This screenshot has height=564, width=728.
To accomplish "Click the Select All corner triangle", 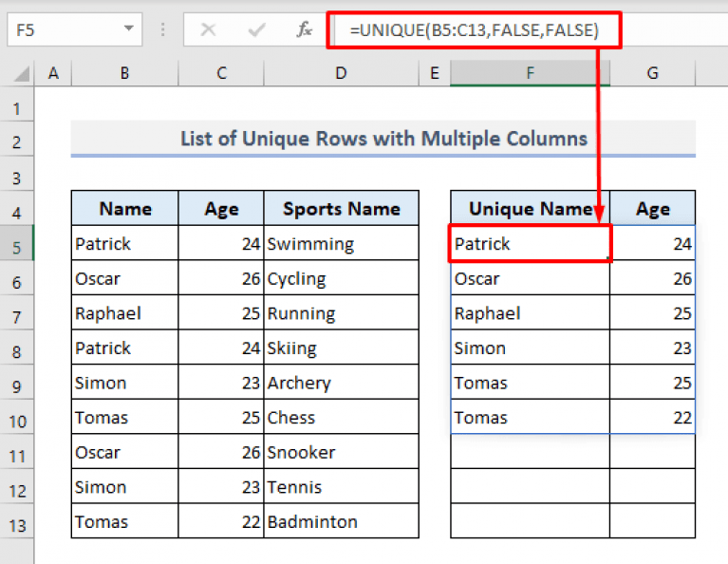I will point(21,73).
